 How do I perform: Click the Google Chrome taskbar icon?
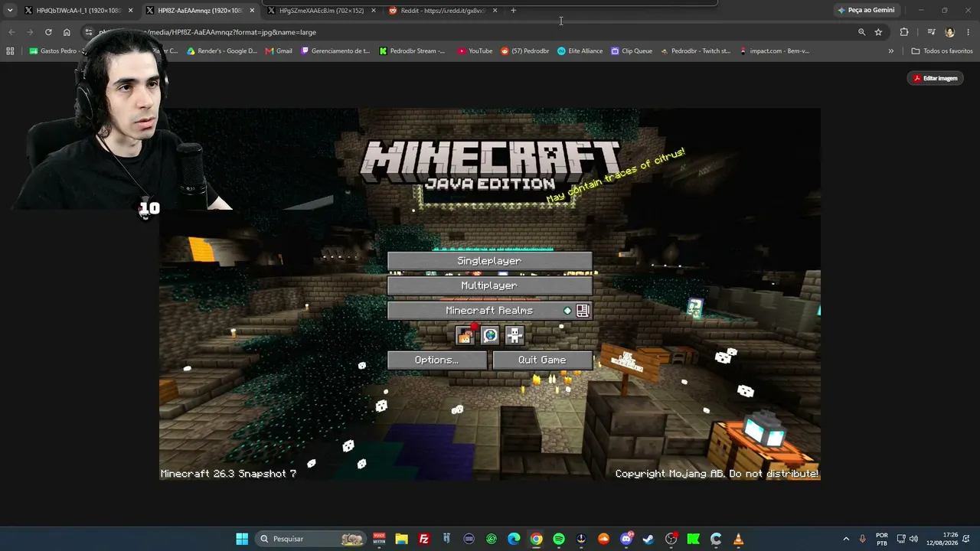coord(537,539)
